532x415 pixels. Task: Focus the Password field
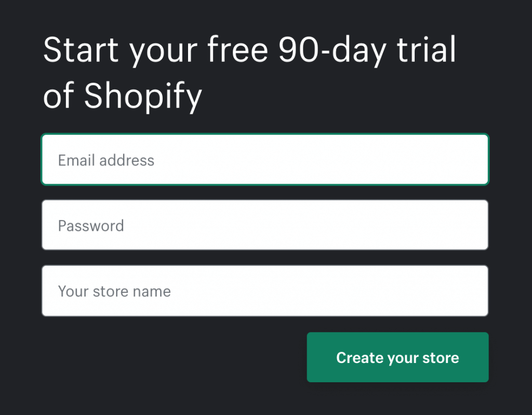coord(265,225)
